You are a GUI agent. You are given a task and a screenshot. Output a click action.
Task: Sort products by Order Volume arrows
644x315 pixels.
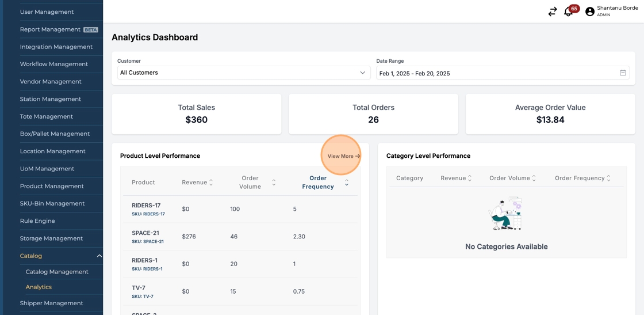(x=274, y=183)
